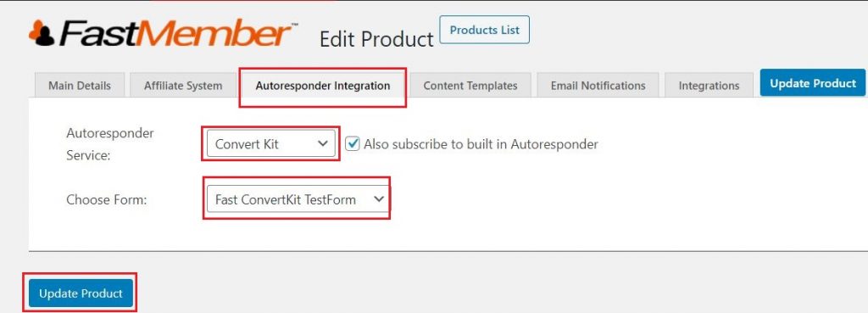Open the Affiliate System tab
This screenshot has width=868, height=313.
183,86
